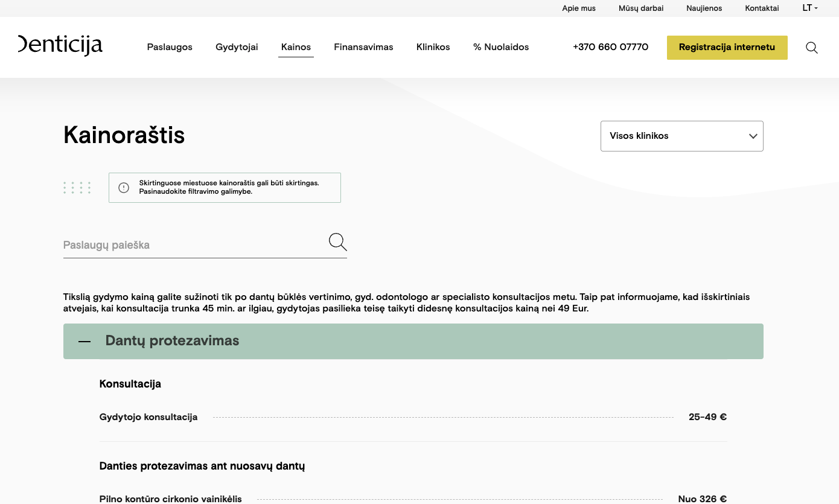Open Kontaktai link
This screenshot has height=504, width=839.
pos(762,8)
